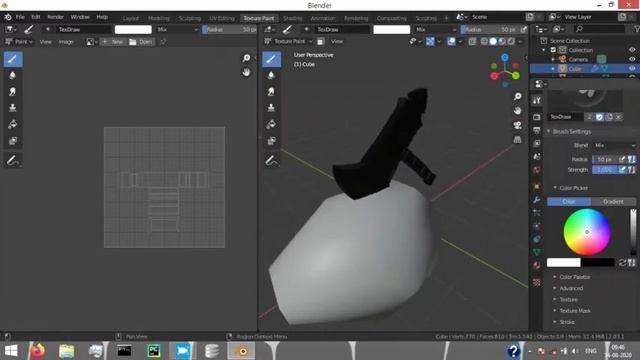Select the Fill tool in 3D viewport toolbar
The height and width of the screenshot is (360, 640).
[271, 124]
